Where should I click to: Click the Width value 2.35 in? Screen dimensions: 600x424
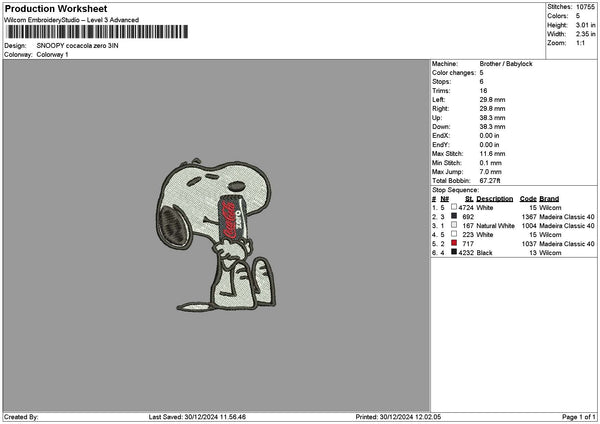click(585, 34)
